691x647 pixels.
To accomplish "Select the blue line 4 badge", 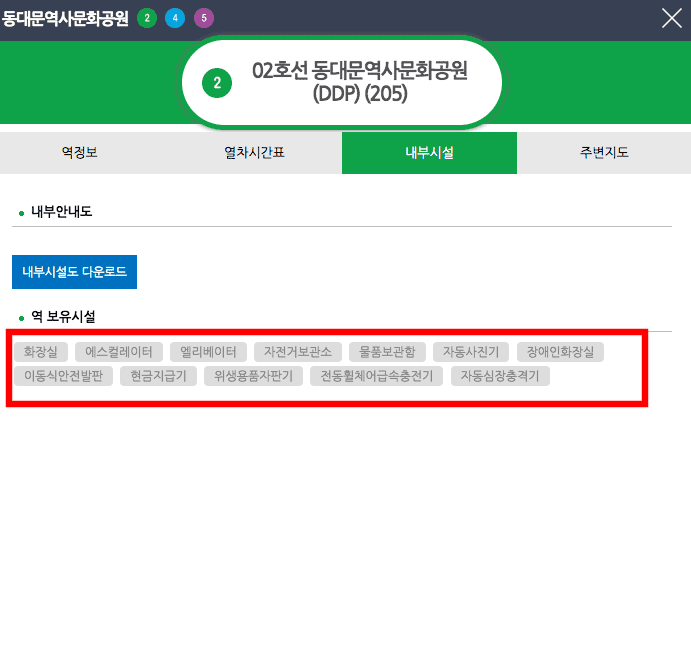I will point(175,18).
